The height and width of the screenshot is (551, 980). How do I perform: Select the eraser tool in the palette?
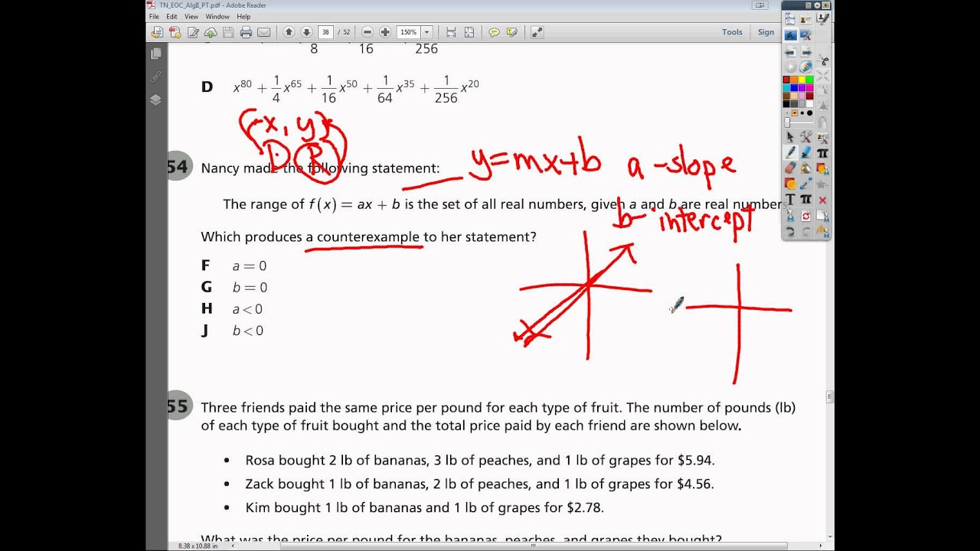pos(790,167)
